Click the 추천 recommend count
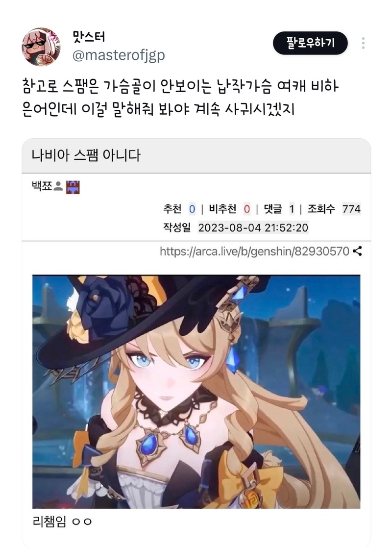 tap(192, 209)
